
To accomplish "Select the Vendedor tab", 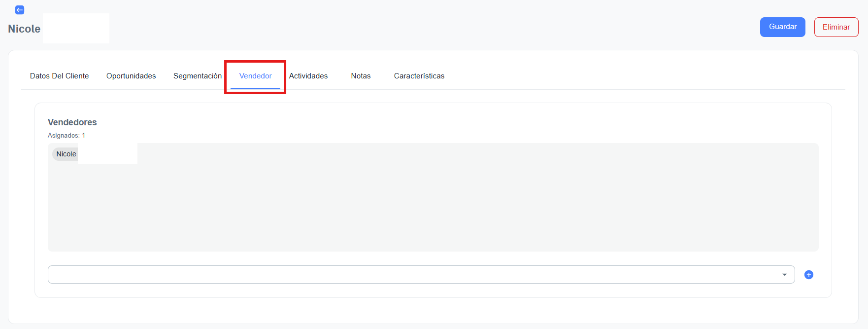I will click(255, 76).
